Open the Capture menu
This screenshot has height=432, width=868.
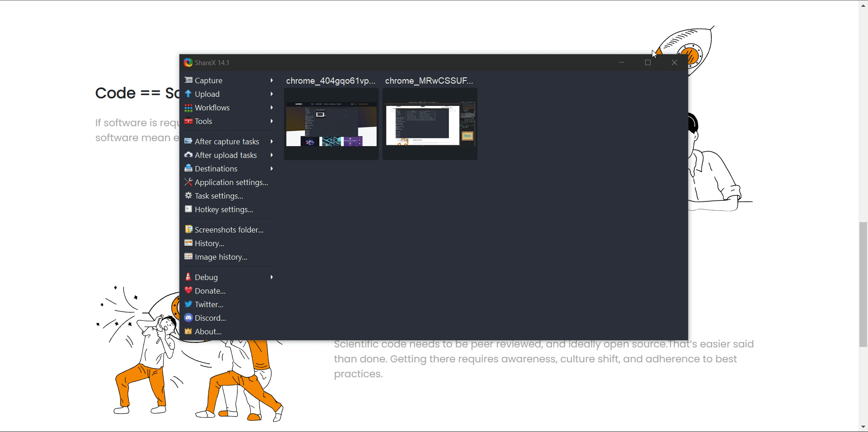pyautogui.click(x=229, y=81)
